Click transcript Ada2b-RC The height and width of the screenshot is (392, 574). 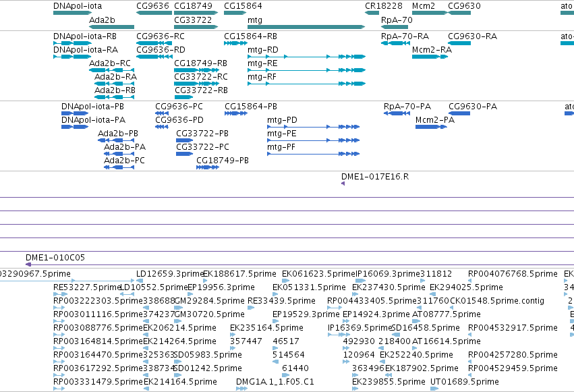pos(112,70)
